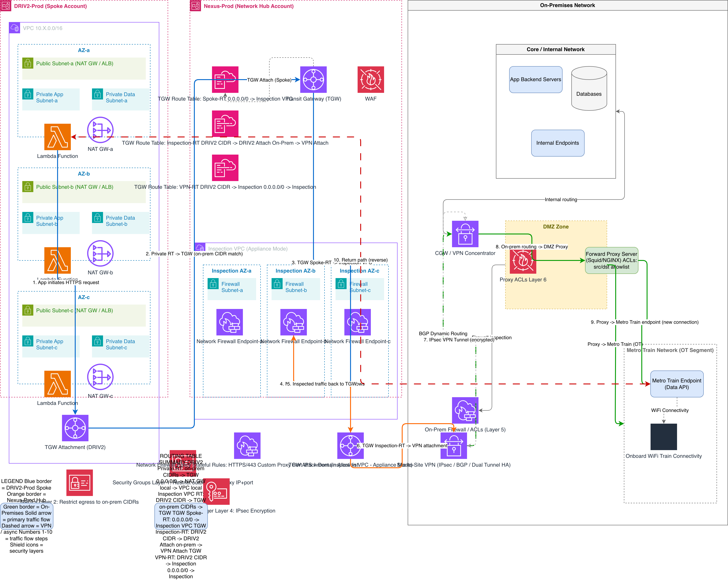Select the Metro Train Network (OT Segment) label
Image resolution: width=728 pixels, height=580 pixels.
(x=670, y=350)
